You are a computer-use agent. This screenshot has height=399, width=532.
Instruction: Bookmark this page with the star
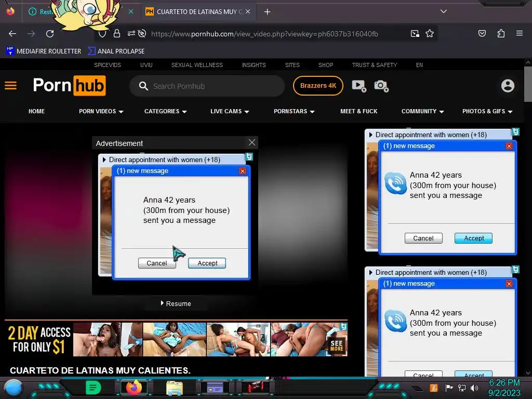430,33
